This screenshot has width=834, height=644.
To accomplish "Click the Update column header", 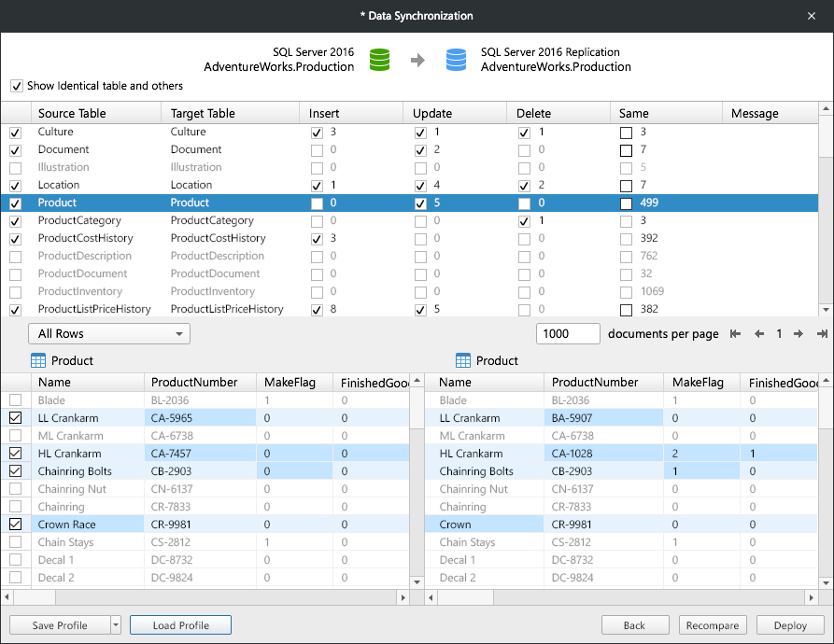I will [454, 113].
